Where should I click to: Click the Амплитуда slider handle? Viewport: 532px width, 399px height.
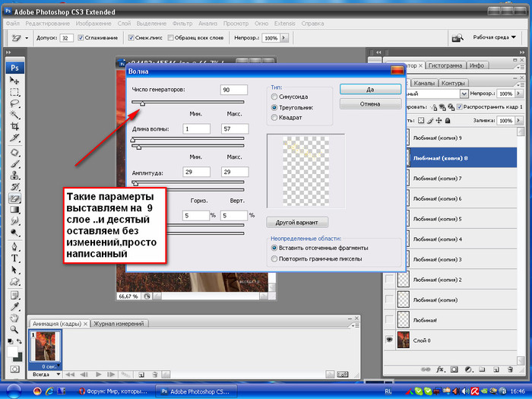tap(135, 184)
